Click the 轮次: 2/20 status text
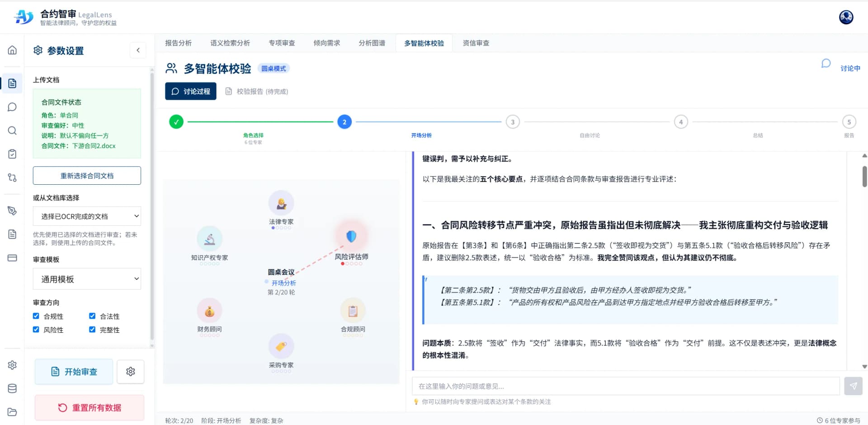This screenshot has width=868, height=425. [x=179, y=420]
